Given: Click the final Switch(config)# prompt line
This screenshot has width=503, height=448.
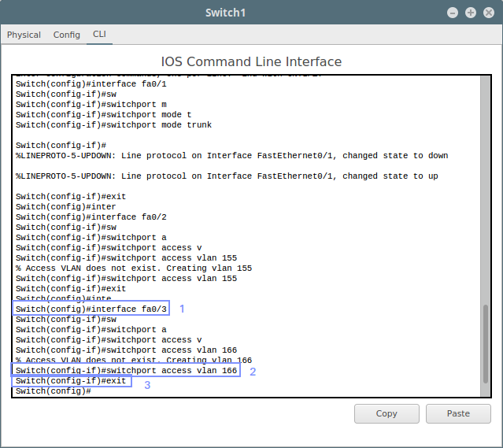Looking at the screenshot, I should (x=54, y=391).
